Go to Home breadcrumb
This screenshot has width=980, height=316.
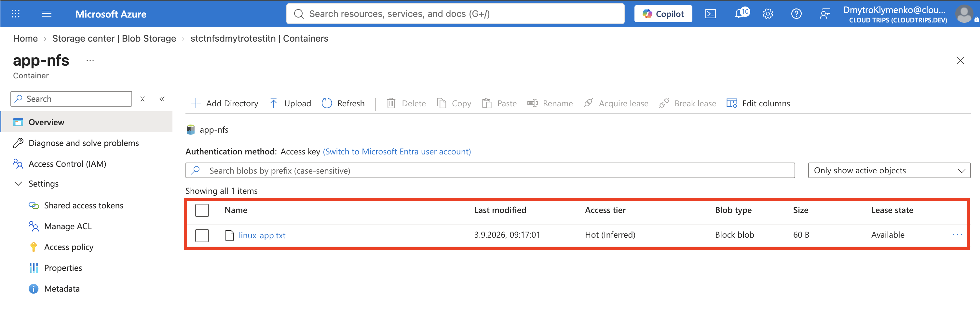(x=25, y=38)
